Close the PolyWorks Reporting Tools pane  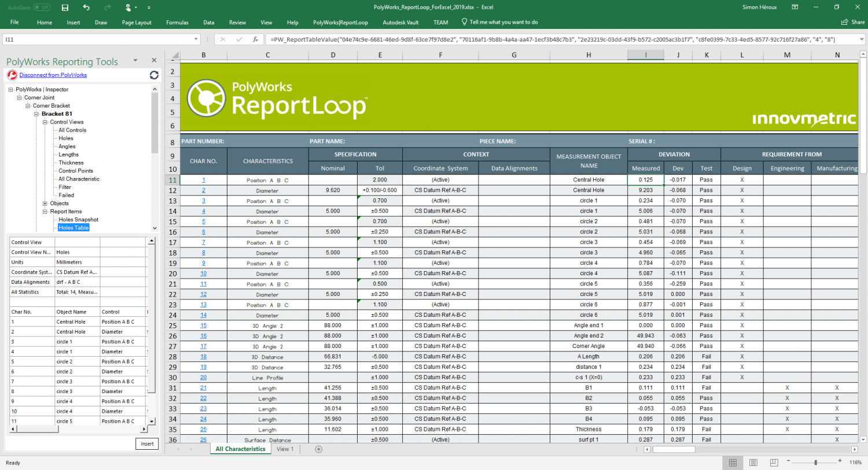(x=154, y=60)
